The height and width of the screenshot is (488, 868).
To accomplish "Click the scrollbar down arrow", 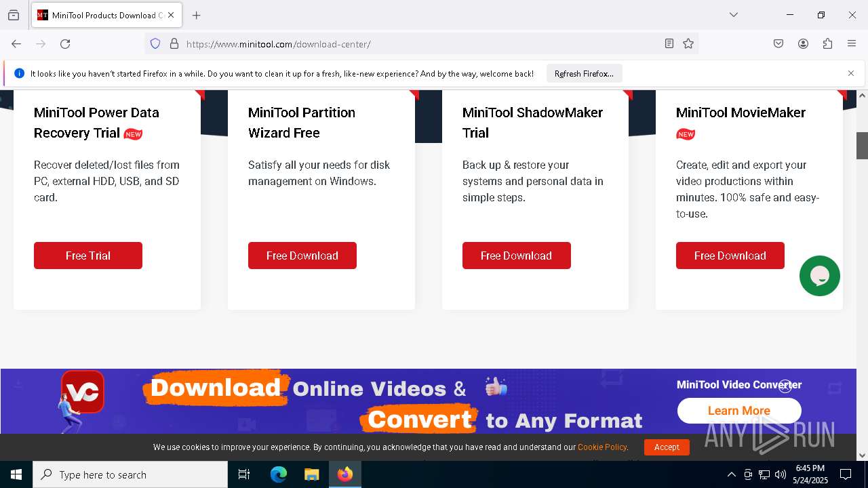I will click(862, 455).
